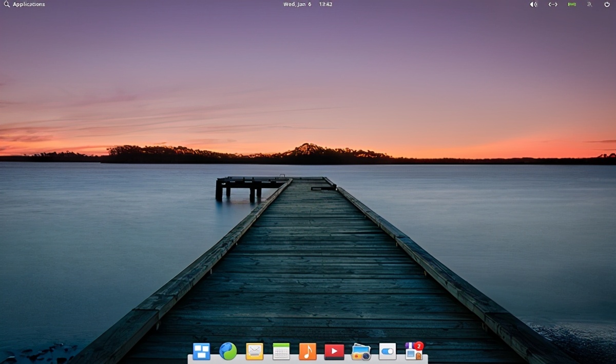This screenshot has width=616, height=364.
Task: Click the session indicator in the panel
Action: coord(589,4)
